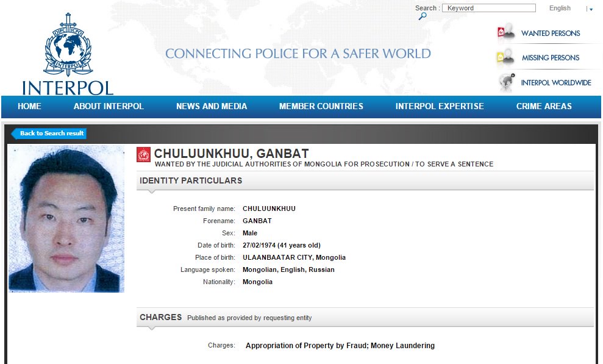603x364 pixels.
Task: Select the English language label
Action: (x=560, y=9)
